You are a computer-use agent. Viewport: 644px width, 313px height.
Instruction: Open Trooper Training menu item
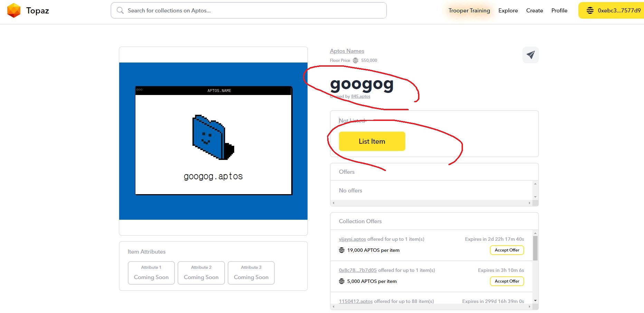[469, 10]
